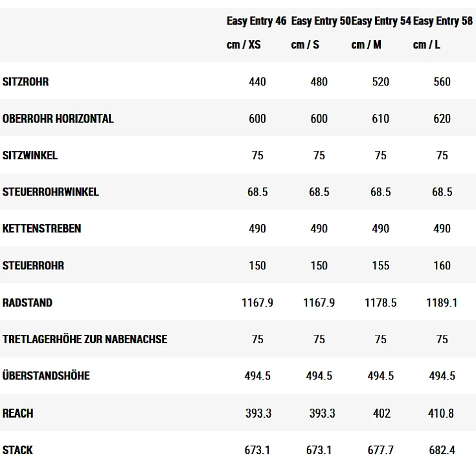476x476 pixels.
Task: Click the SITZROHR row label
Action: point(26,82)
